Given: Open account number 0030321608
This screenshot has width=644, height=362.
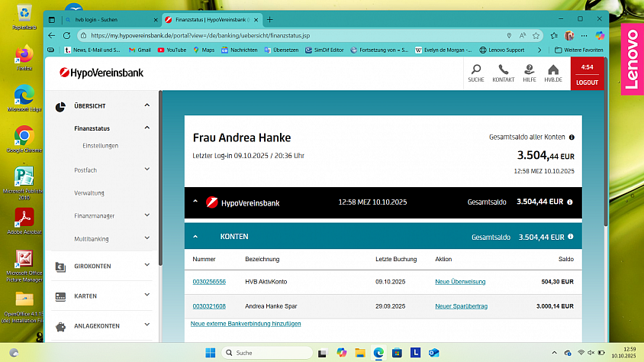Looking at the screenshot, I should point(209,306).
